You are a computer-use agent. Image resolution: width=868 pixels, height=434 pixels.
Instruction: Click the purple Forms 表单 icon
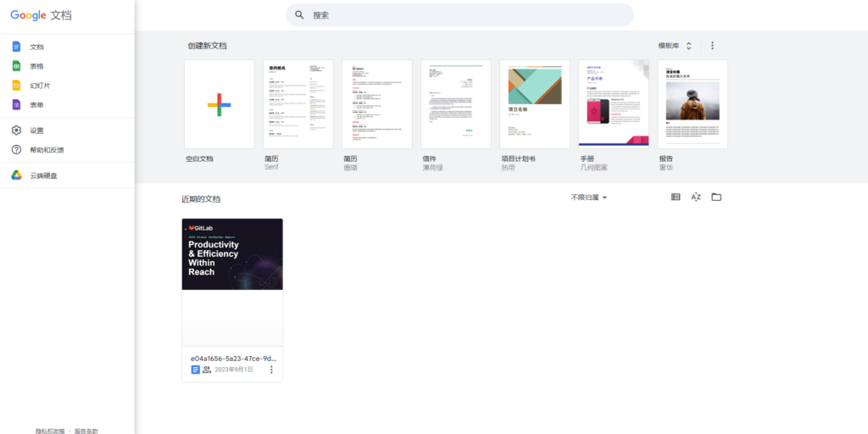click(x=16, y=105)
